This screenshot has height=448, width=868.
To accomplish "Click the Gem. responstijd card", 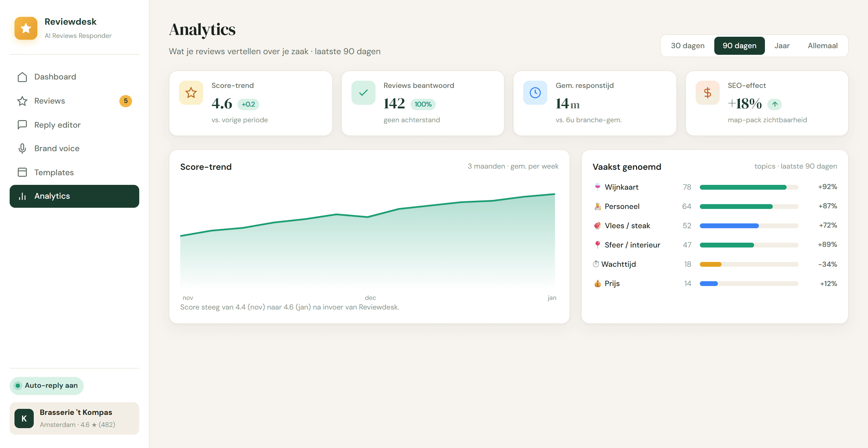I will point(595,103).
